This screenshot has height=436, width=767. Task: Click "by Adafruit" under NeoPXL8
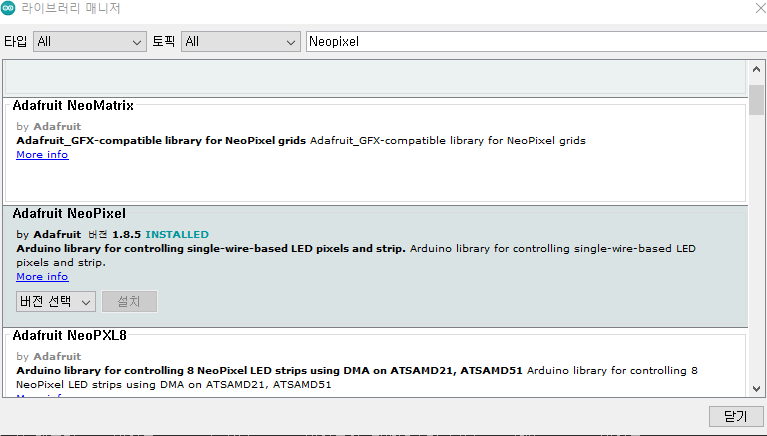(x=48, y=356)
